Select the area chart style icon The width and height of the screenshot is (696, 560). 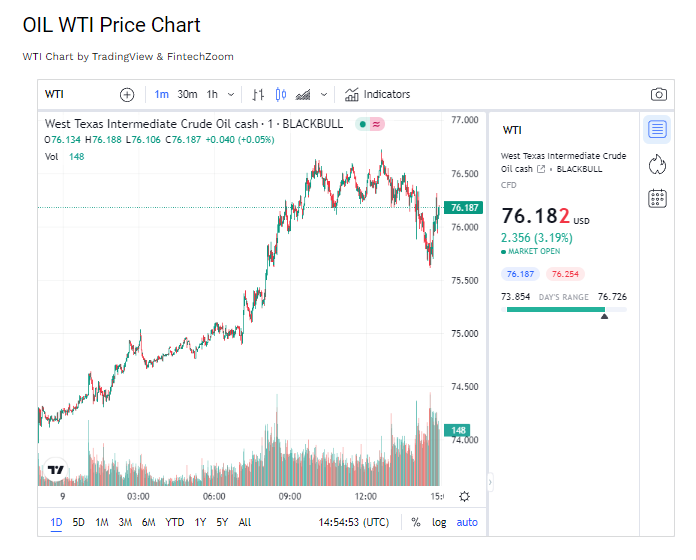tap(303, 95)
